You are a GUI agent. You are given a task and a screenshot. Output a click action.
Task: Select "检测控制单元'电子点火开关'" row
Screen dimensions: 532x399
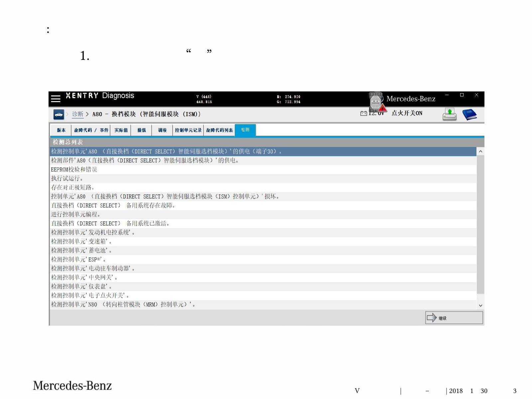tap(263, 295)
